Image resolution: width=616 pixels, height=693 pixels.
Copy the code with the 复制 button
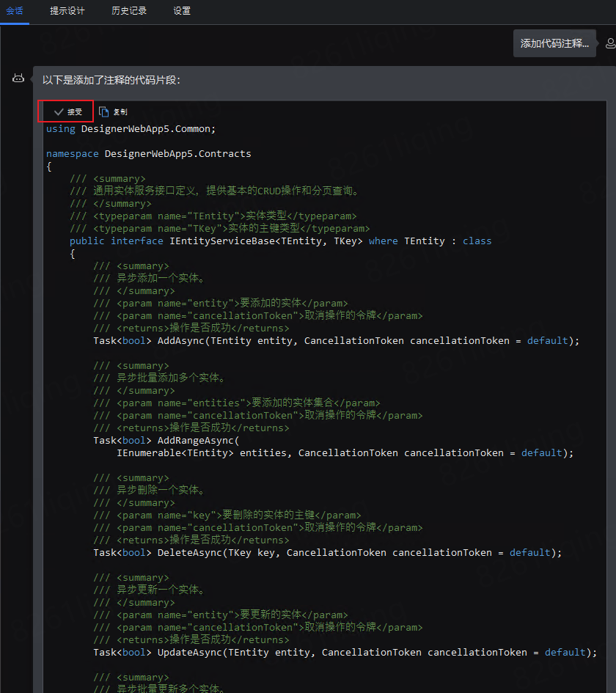113,111
